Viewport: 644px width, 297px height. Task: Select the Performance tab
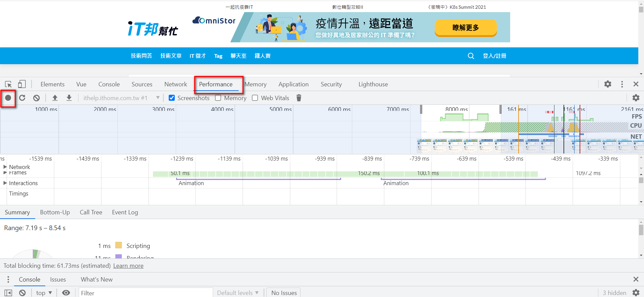point(216,84)
